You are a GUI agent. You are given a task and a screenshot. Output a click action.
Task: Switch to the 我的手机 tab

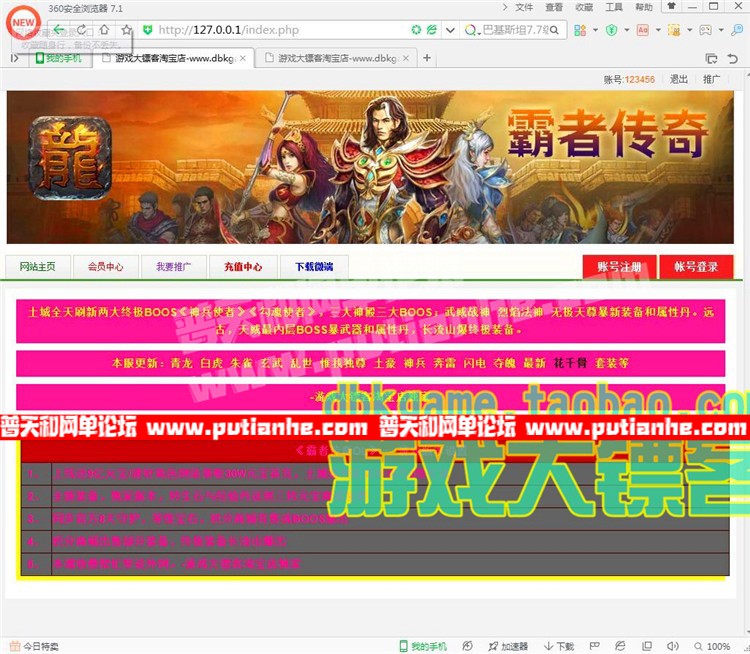(59, 58)
